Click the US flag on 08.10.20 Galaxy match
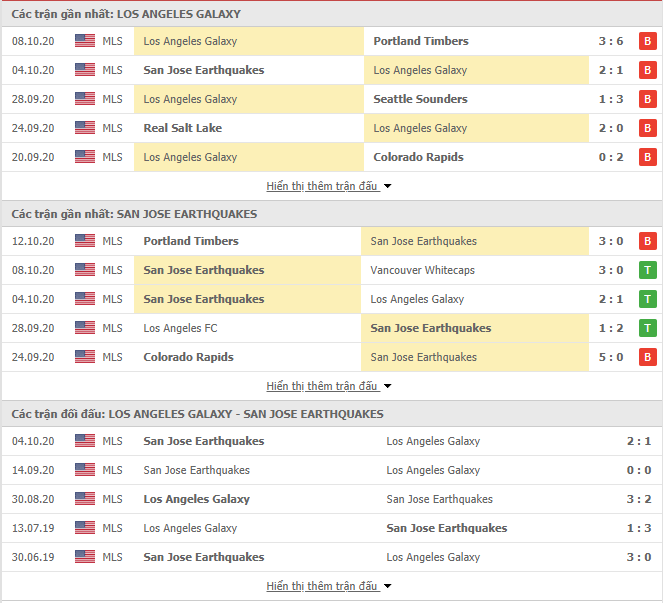This screenshot has height=603, width=663. click(x=85, y=41)
